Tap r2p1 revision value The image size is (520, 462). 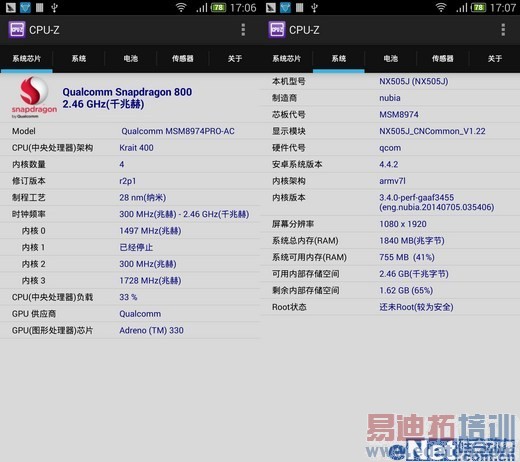pos(128,181)
